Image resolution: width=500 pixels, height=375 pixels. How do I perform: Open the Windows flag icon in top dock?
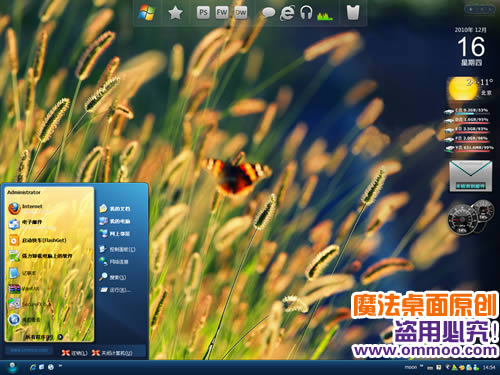point(147,13)
